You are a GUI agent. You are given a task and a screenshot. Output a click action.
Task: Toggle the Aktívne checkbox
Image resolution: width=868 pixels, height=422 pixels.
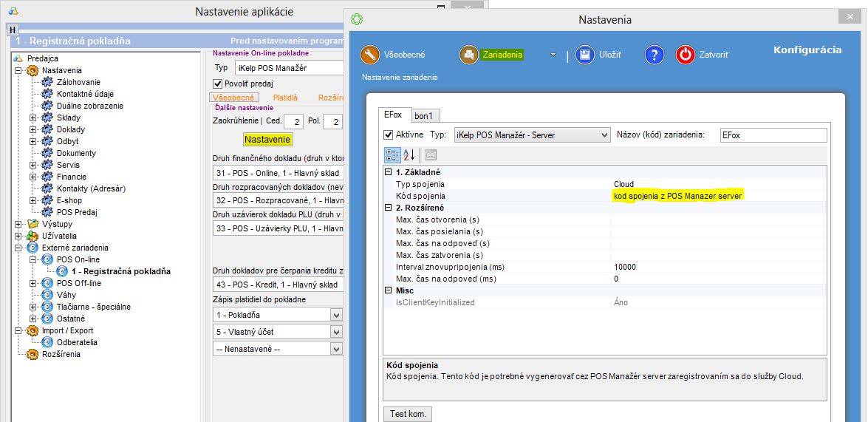[389, 135]
